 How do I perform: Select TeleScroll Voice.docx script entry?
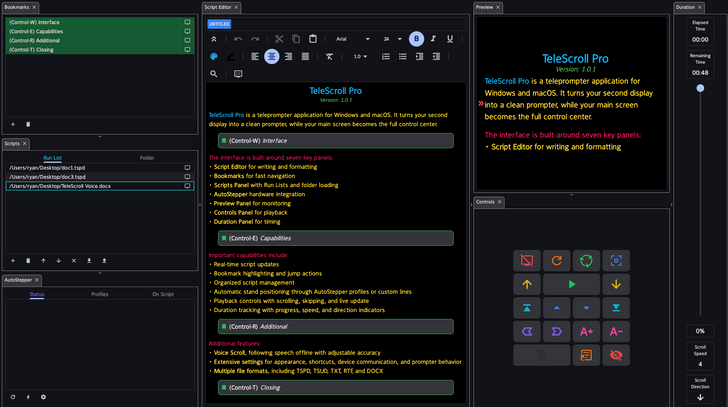click(x=100, y=186)
